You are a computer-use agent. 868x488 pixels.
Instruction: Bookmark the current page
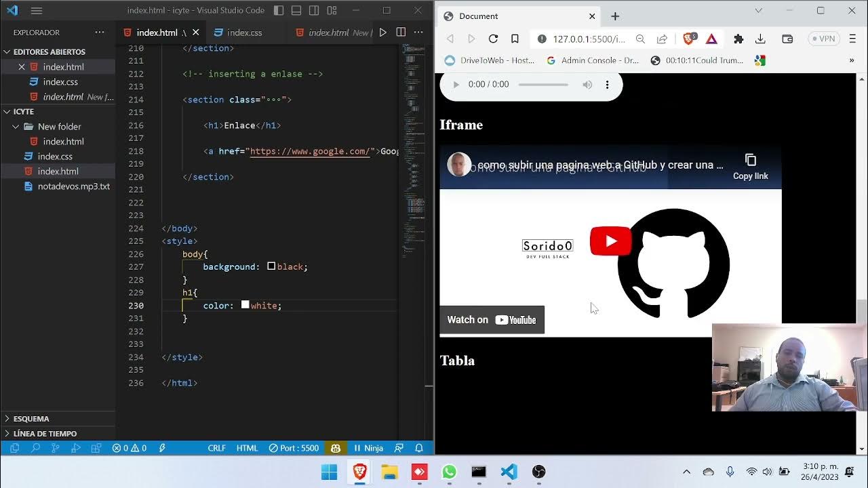(x=515, y=39)
